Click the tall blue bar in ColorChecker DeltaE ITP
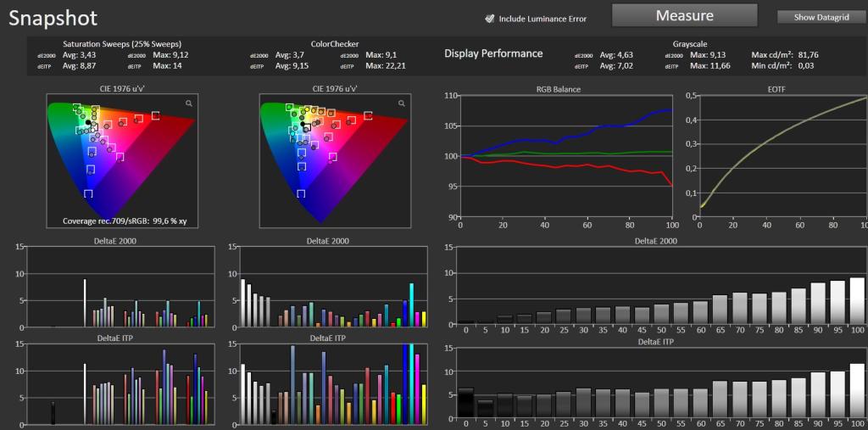Image resolution: width=868 pixels, height=430 pixels. point(405,384)
